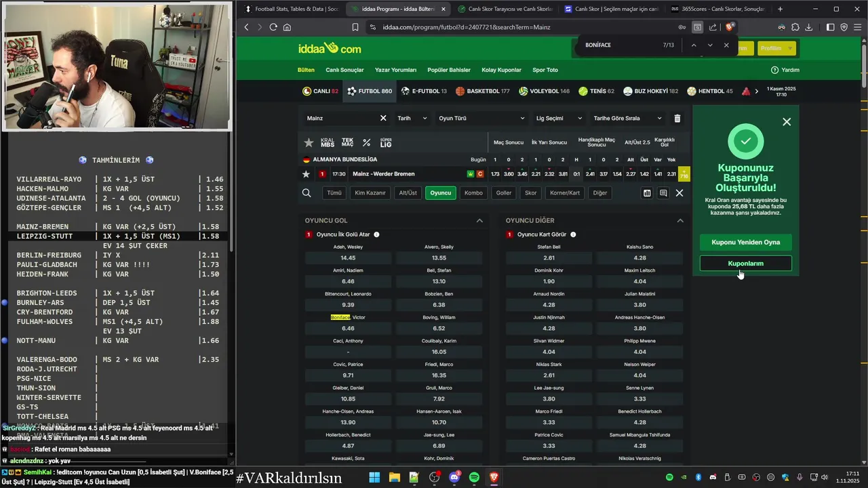Open the Kolay Kuponlar menu

tap(502, 70)
